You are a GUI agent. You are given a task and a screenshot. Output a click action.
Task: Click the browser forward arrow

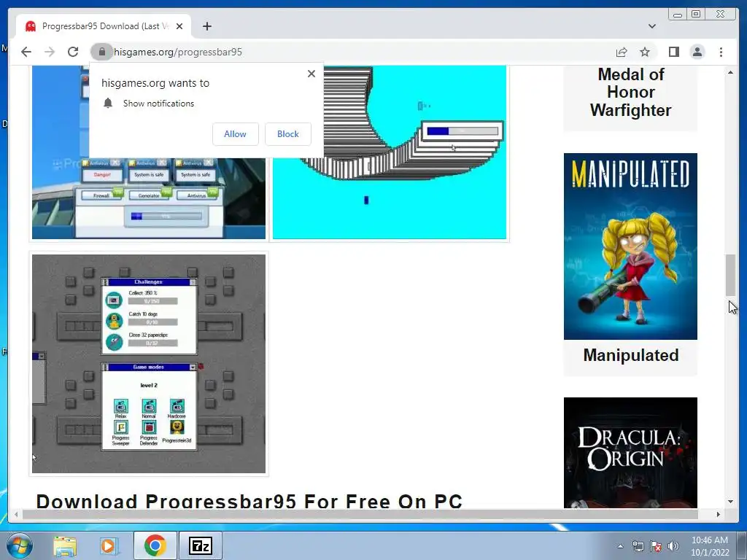50,52
